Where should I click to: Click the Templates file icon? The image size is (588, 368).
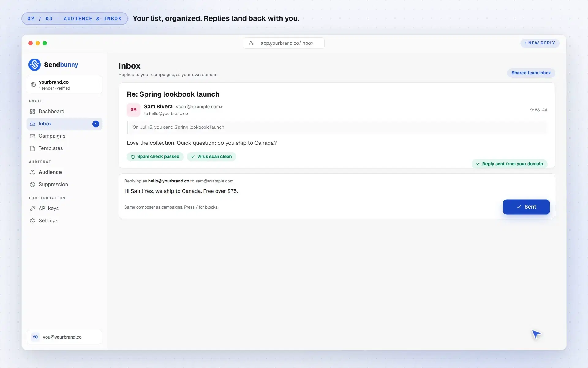[x=32, y=148]
